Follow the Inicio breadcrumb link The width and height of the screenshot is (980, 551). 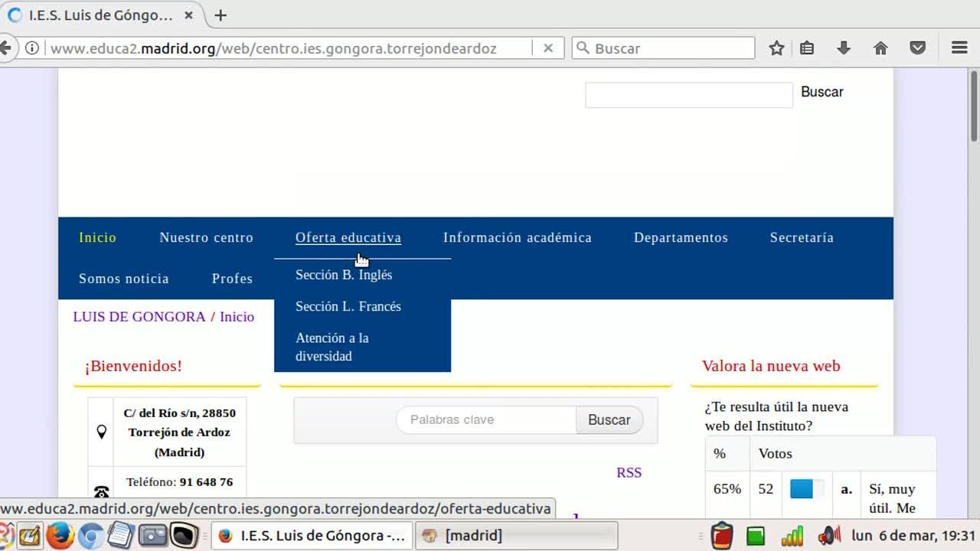(237, 317)
